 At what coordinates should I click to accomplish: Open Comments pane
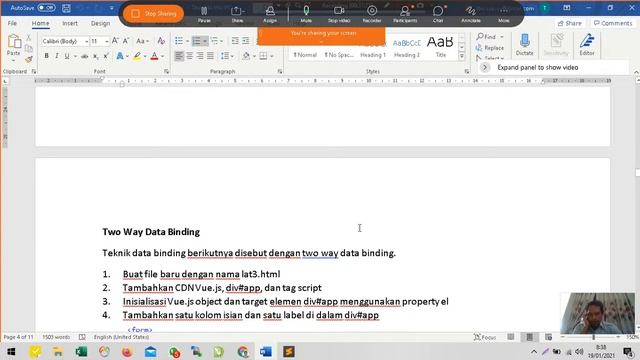click(x=613, y=23)
